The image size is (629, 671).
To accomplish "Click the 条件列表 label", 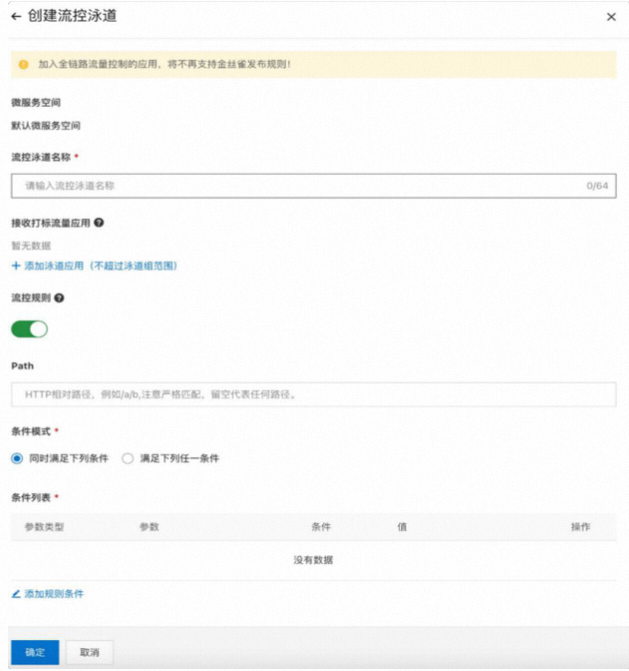I will point(31,497).
